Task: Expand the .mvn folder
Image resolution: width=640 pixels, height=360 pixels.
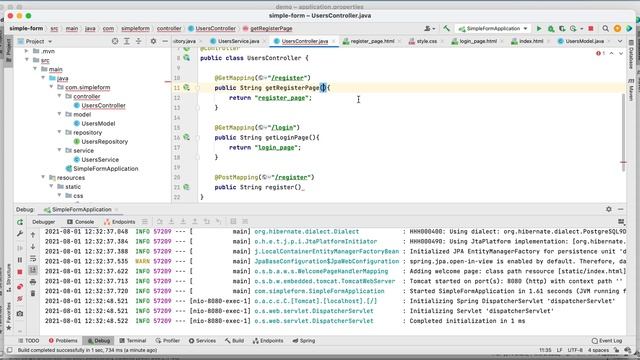Action: (x=27, y=51)
